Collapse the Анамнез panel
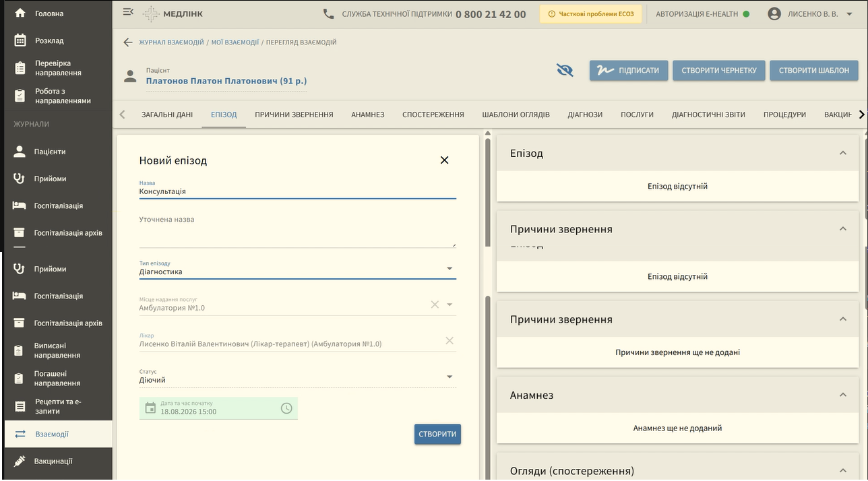The height and width of the screenshot is (481, 868). (842, 395)
